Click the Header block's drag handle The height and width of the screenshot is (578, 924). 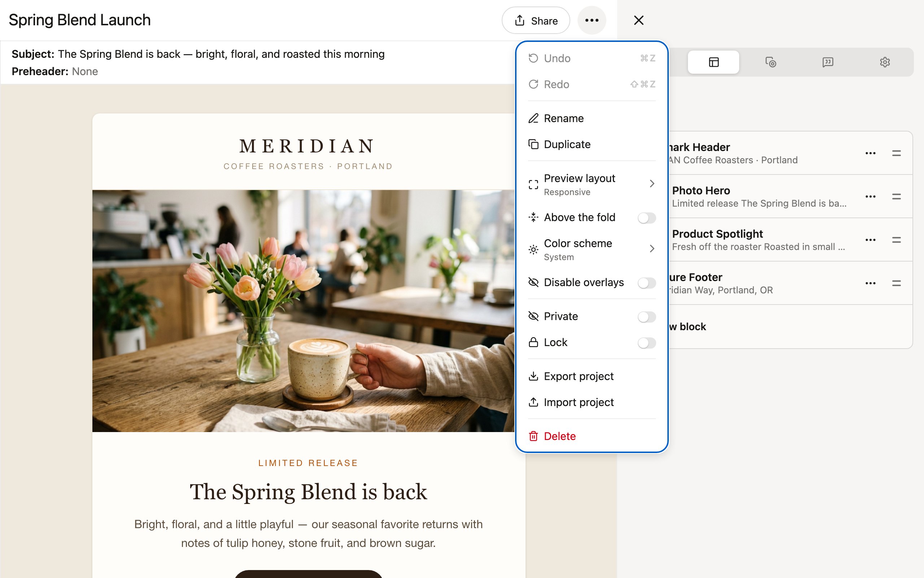(896, 153)
